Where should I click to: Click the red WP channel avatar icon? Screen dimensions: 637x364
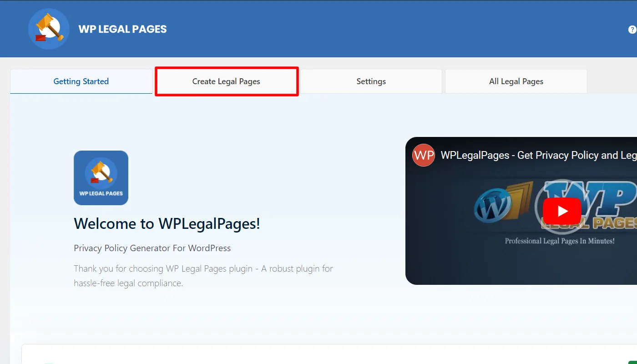pos(423,155)
